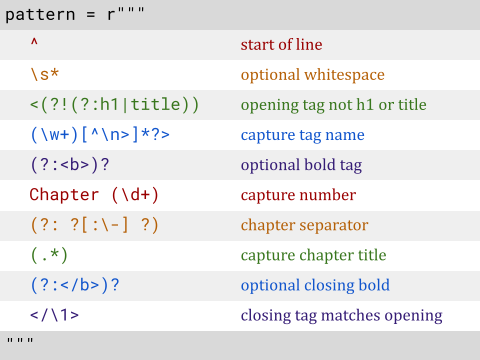Viewport: 480px width, 360px height.
Task: Click 'opening tag not h1 or title' text
Action: tap(334, 105)
